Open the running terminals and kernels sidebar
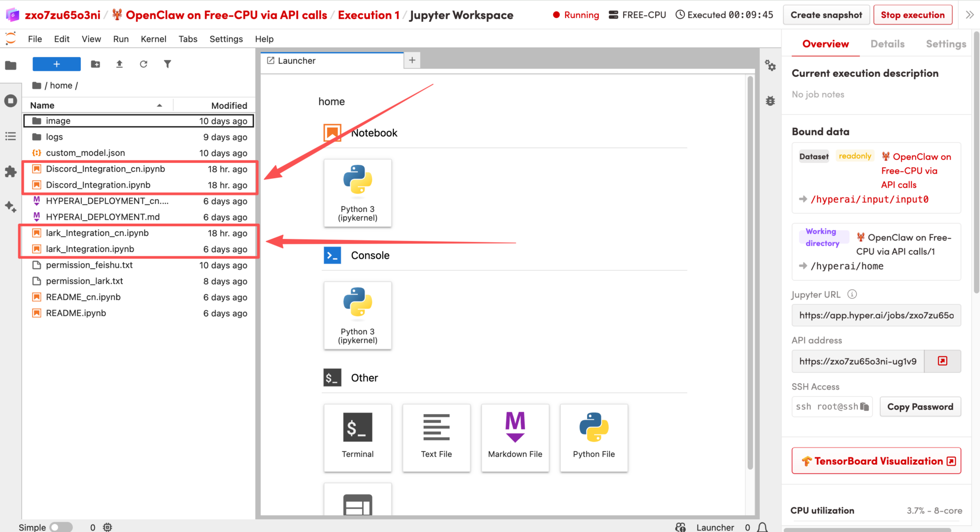 [x=10, y=101]
